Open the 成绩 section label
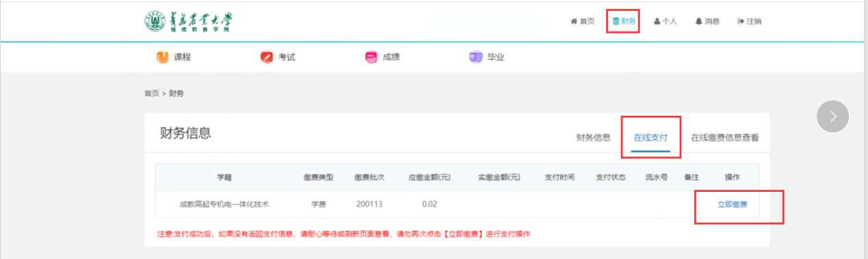 tap(391, 58)
